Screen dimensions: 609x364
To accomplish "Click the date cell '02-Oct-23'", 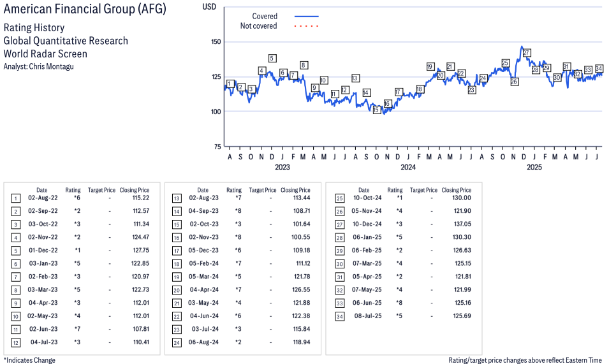I will click(204, 224).
